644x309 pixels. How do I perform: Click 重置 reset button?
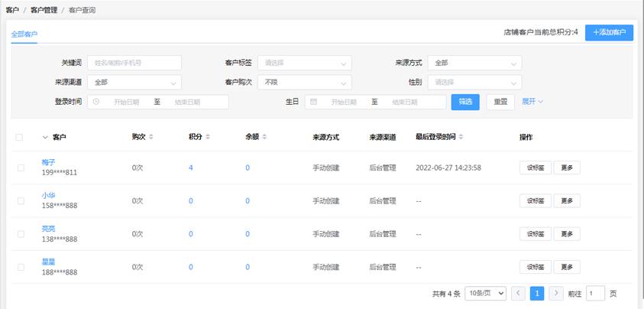[500, 102]
